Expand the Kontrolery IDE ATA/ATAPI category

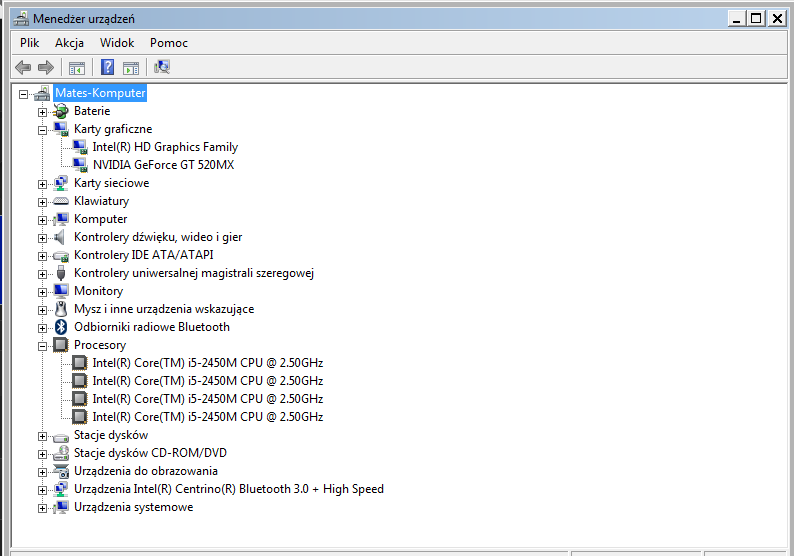[x=42, y=256]
